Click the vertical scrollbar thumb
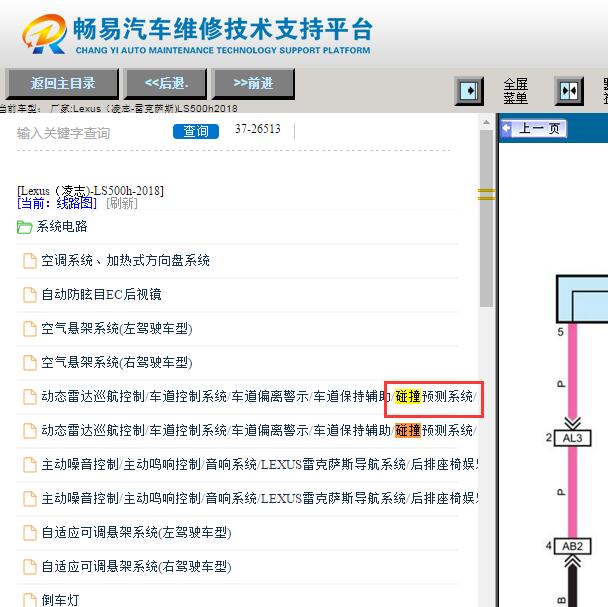 pos(486,218)
